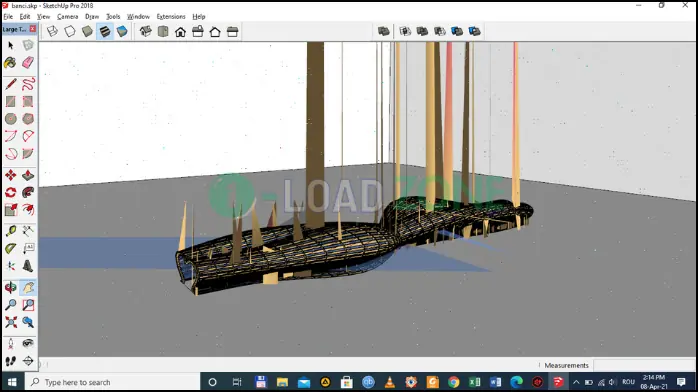Choose the Zoom magnifier tool
Viewport: 698px width, 392px height.
pyautogui.click(x=11, y=305)
